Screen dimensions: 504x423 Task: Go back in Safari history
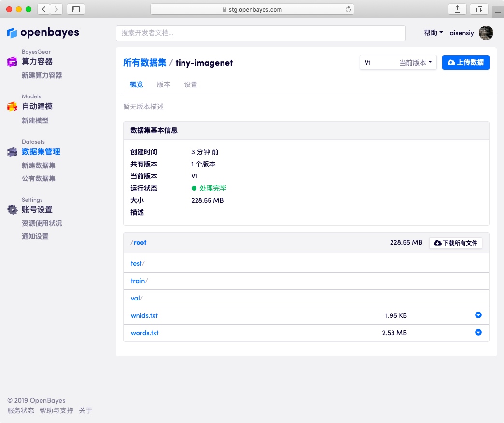tap(44, 9)
